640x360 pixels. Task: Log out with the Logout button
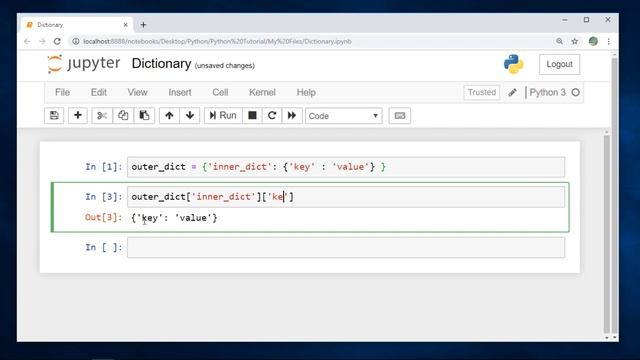(x=559, y=64)
